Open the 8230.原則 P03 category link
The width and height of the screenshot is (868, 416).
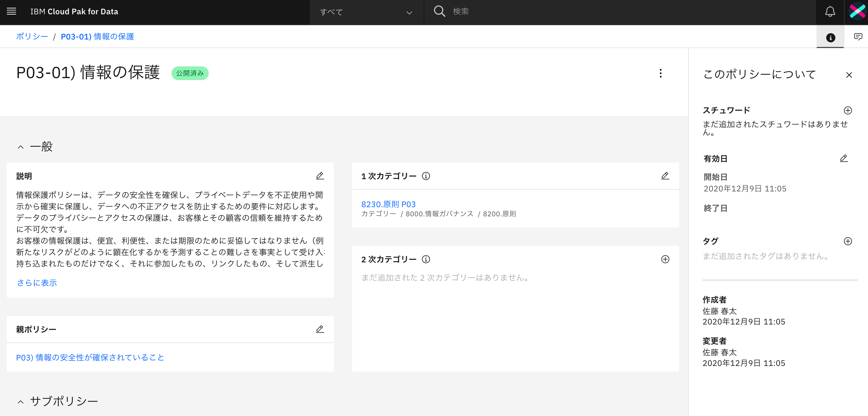point(388,204)
